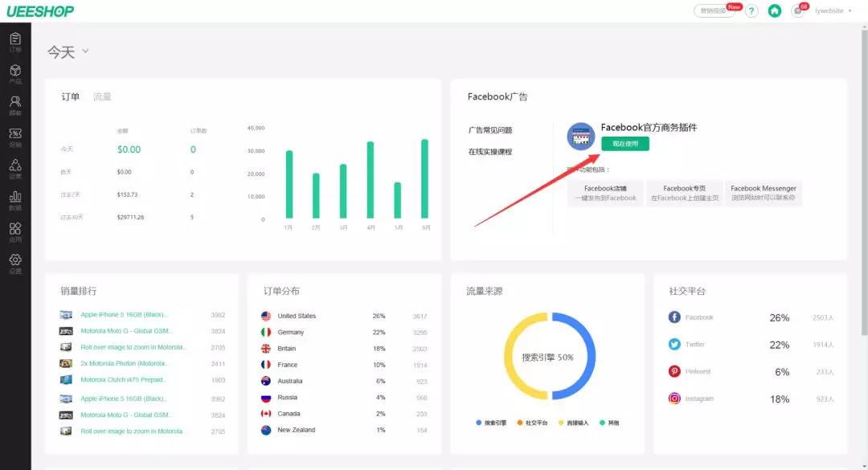Image resolution: width=868 pixels, height=470 pixels.
Task: Click the tallest rightmost bar in chart
Action: pos(424,178)
